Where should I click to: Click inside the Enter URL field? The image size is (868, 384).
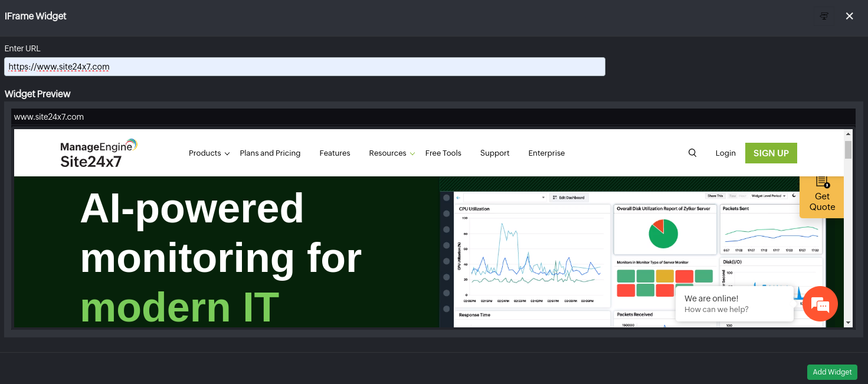pos(304,67)
